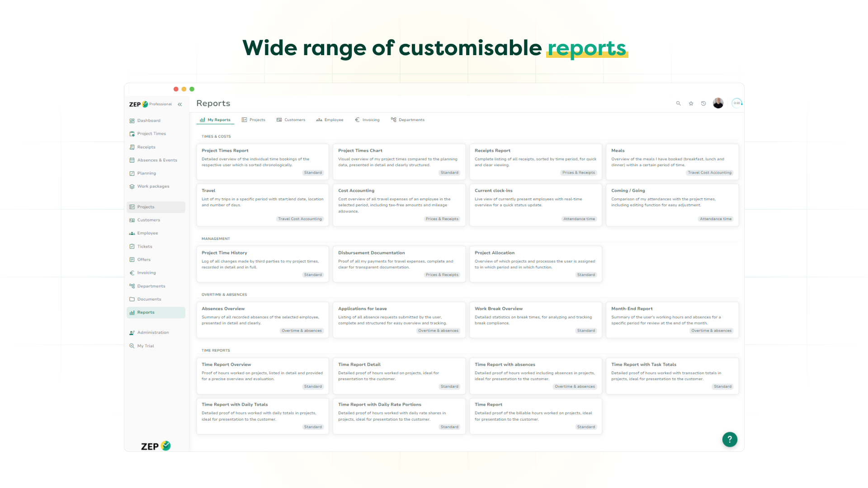Image resolution: width=868 pixels, height=488 pixels.
Task: Open Dashboard in the sidebar
Action: tap(149, 121)
